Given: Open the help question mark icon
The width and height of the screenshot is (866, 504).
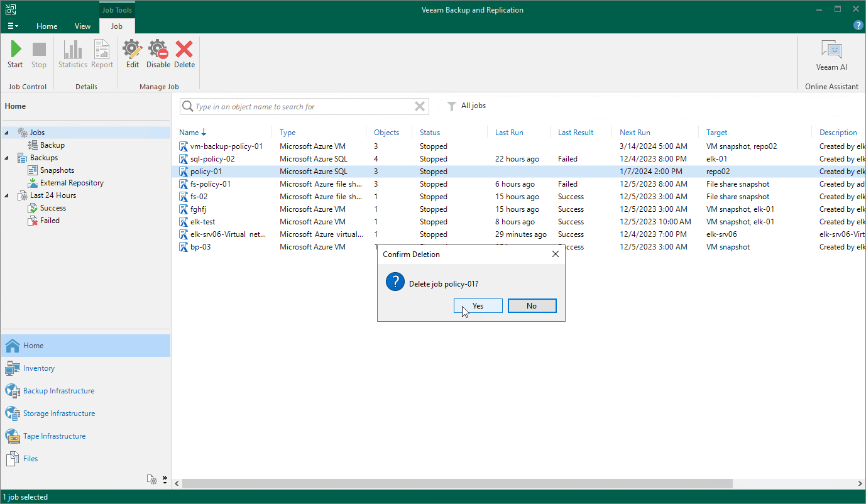Looking at the screenshot, I should point(858,26).
